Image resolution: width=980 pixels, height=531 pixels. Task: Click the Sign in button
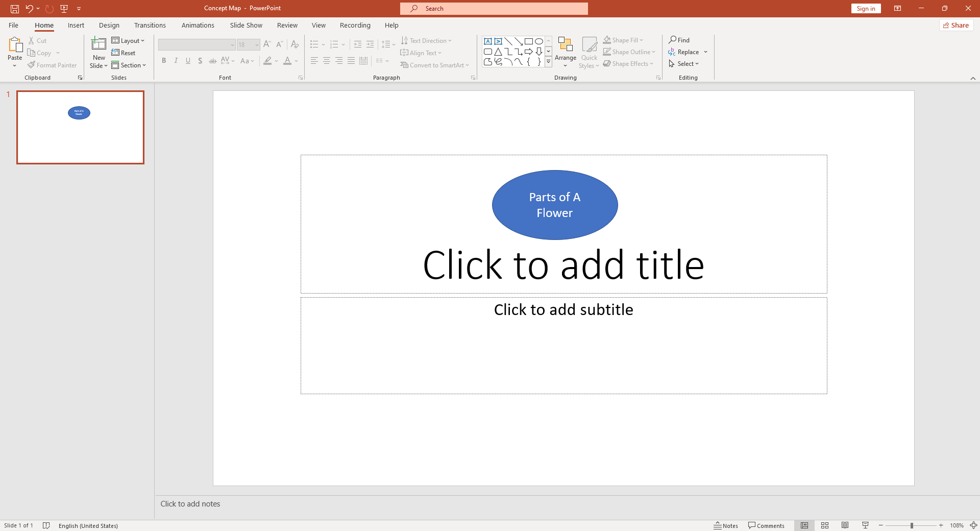(x=866, y=9)
